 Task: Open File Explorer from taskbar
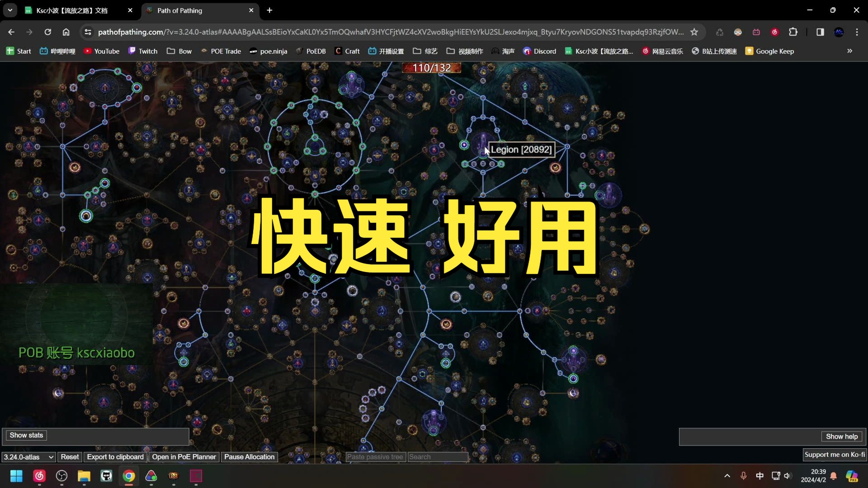pos(84,476)
